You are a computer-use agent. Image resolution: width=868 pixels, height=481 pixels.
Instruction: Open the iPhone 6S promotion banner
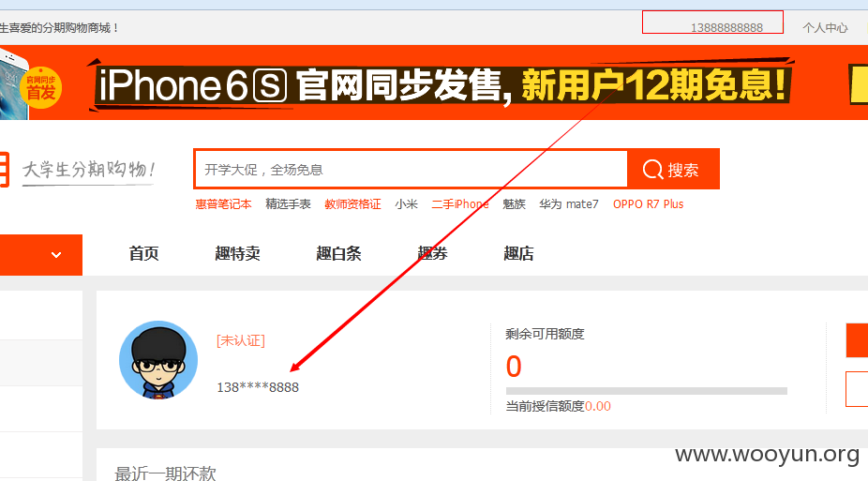click(x=434, y=83)
